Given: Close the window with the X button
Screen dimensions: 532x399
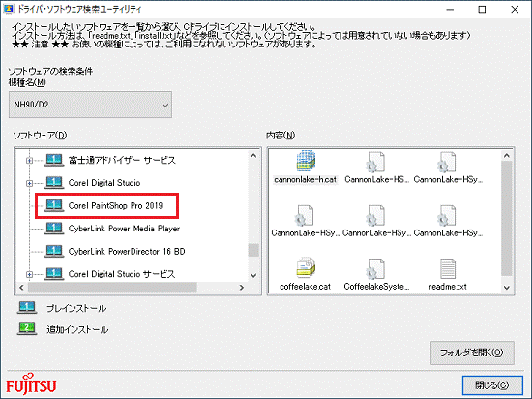Looking at the screenshot, I should [515, 10].
